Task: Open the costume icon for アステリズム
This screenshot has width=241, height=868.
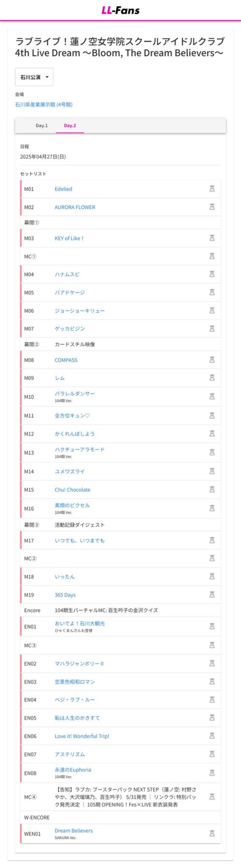Action: point(212,754)
